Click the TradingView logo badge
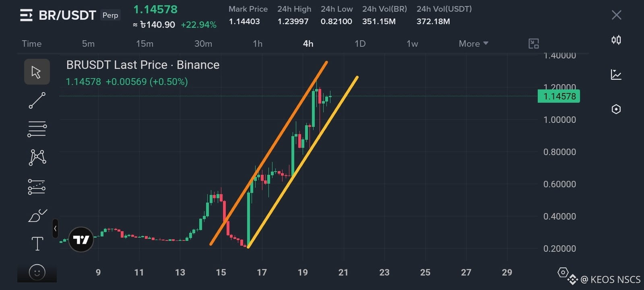This screenshot has width=644, height=290. pyautogui.click(x=81, y=240)
